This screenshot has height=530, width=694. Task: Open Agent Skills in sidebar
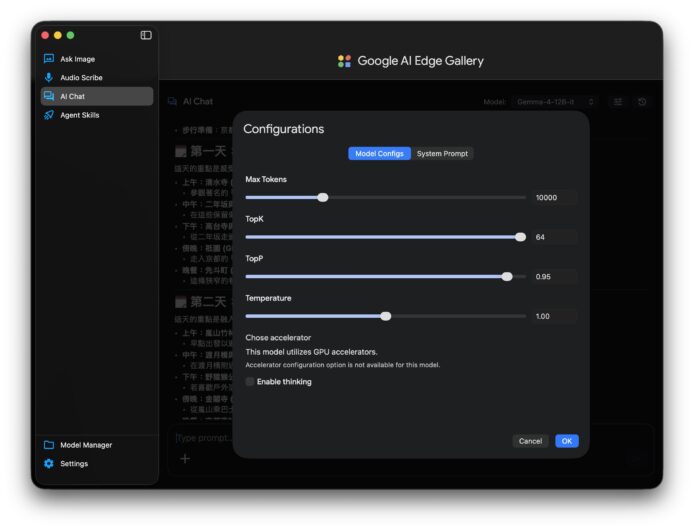97,115
